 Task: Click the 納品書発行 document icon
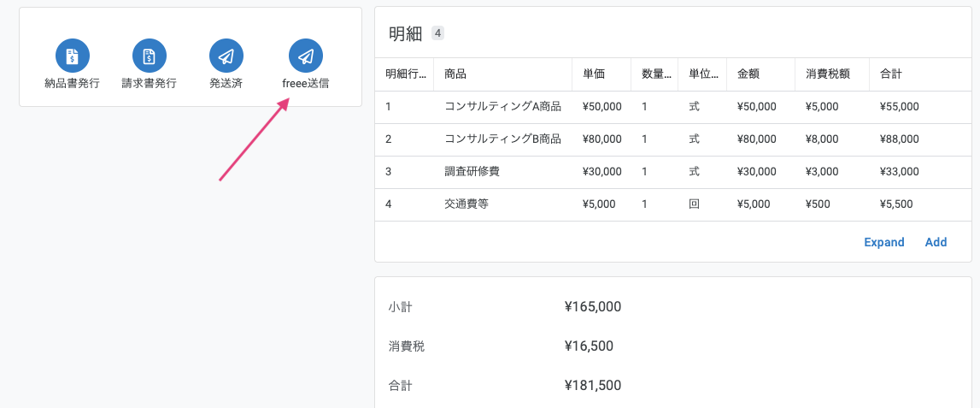pyautogui.click(x=73, y=56)
